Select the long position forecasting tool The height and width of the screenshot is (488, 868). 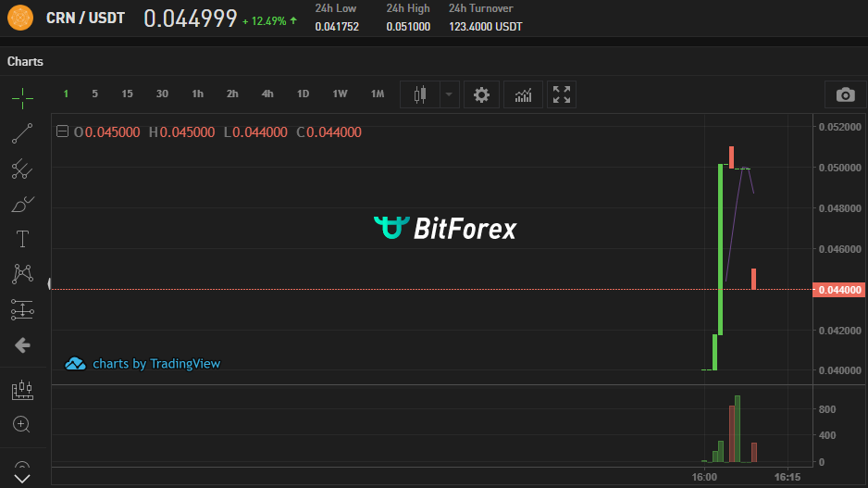point(22,309)
